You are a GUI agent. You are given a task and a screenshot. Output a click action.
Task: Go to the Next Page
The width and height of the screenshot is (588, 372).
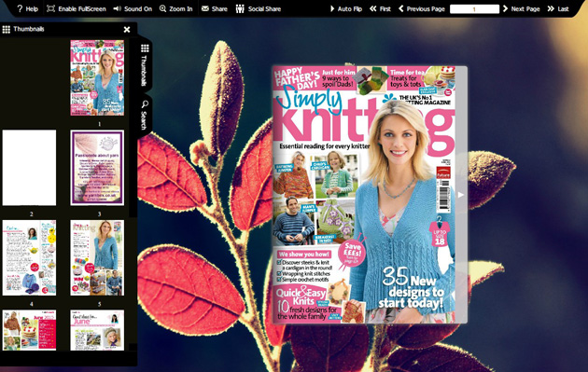521,8
